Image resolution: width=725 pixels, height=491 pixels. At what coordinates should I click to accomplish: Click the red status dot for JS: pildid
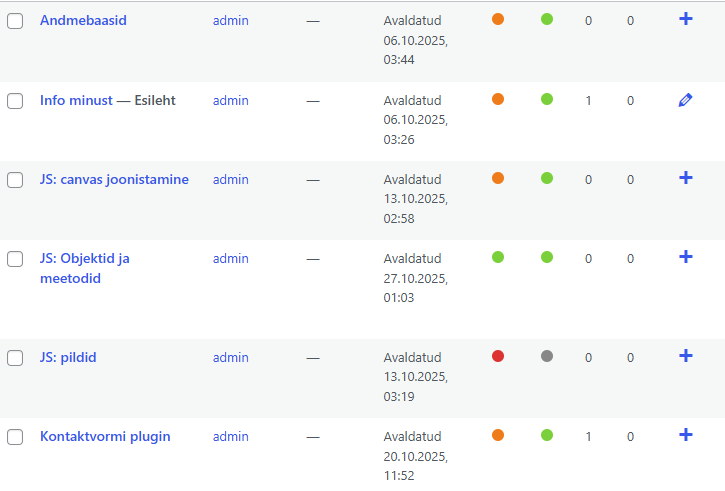pos(498,356)
